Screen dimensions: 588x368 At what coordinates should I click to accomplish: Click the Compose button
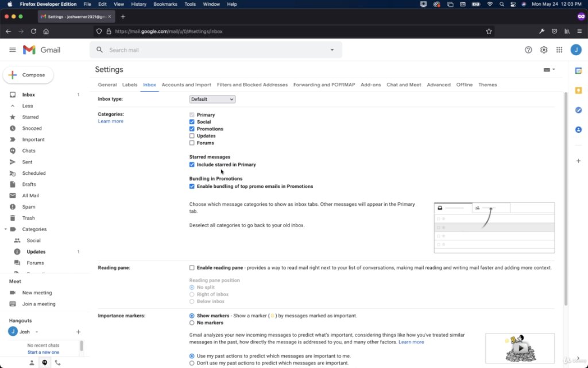[x=28, y=75]
